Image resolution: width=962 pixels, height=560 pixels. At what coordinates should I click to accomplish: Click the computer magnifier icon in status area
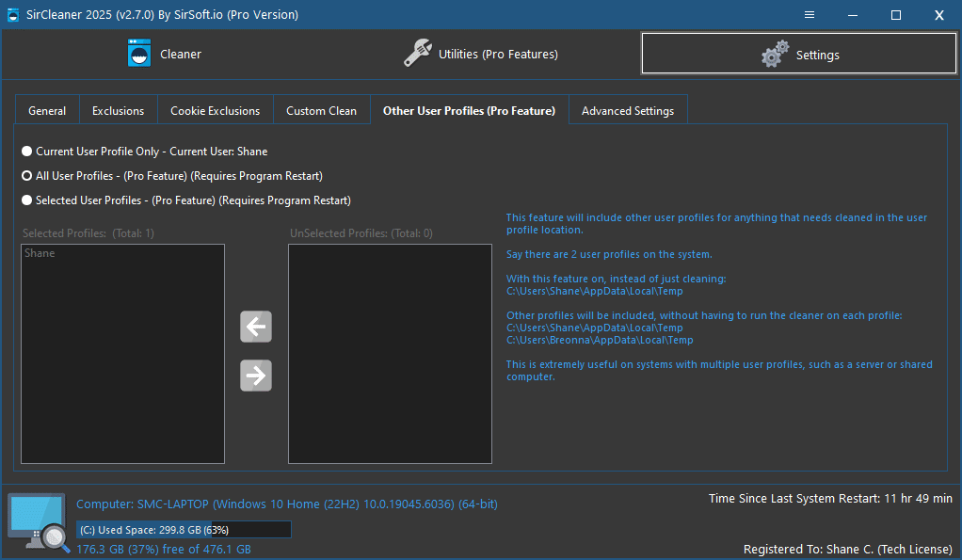(38, 522)
